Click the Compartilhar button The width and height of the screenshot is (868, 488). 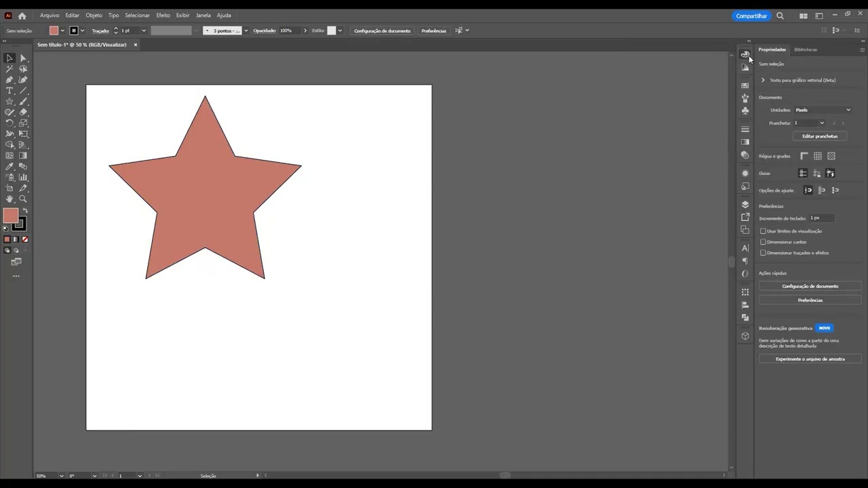tap(751, 16)
